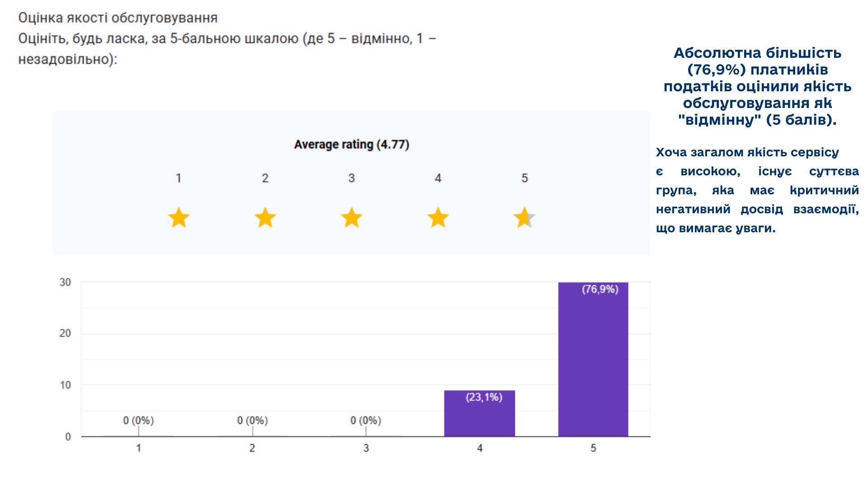868x488 pixels.
Task: Click the chart x-axis label 4
Action: click(480, 448)
